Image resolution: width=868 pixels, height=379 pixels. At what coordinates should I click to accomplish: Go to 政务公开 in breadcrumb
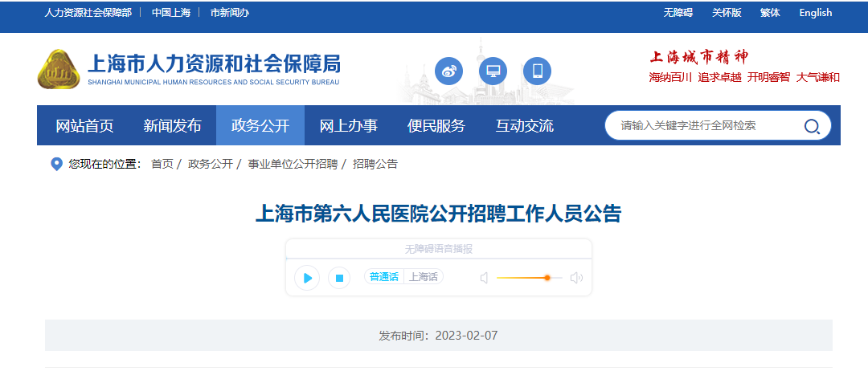pyautogui.click(x=211, y=165)
